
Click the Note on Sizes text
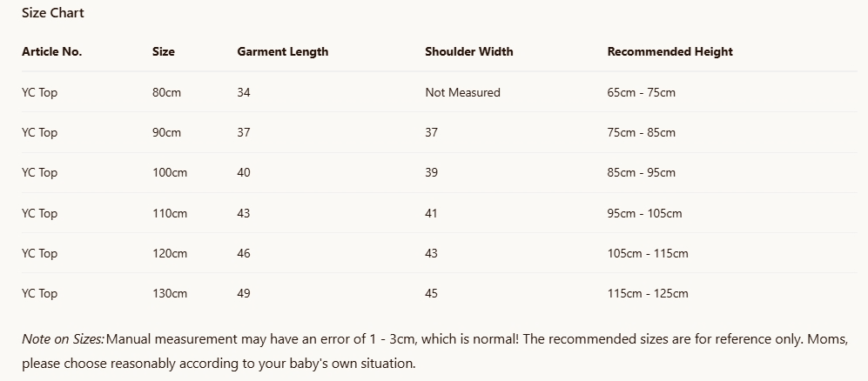[x=63, y=338]
